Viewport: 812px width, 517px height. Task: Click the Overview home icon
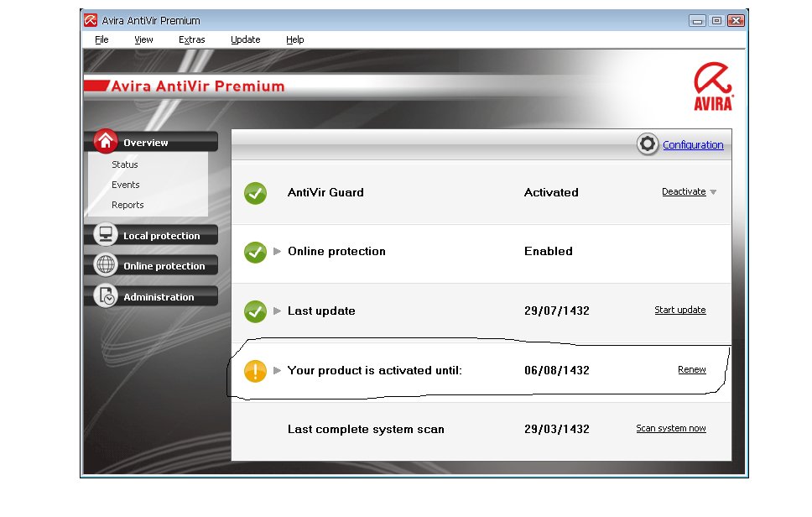click(x=106, y=142)
